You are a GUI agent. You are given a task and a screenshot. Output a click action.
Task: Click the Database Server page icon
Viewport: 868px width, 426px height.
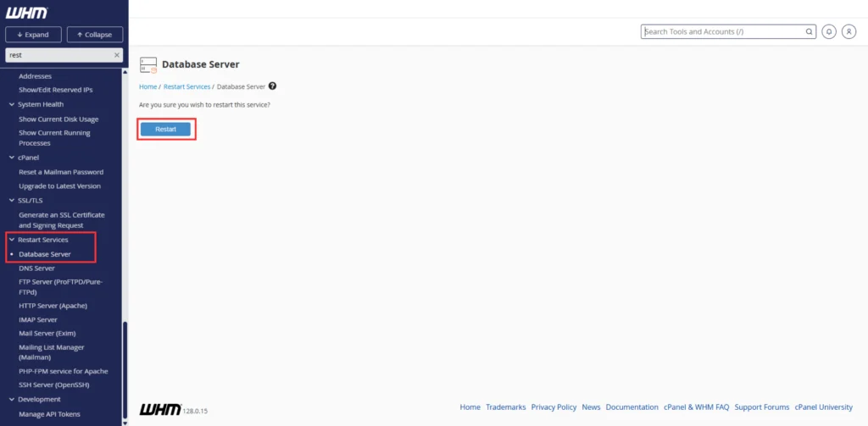tap(148, 64)
